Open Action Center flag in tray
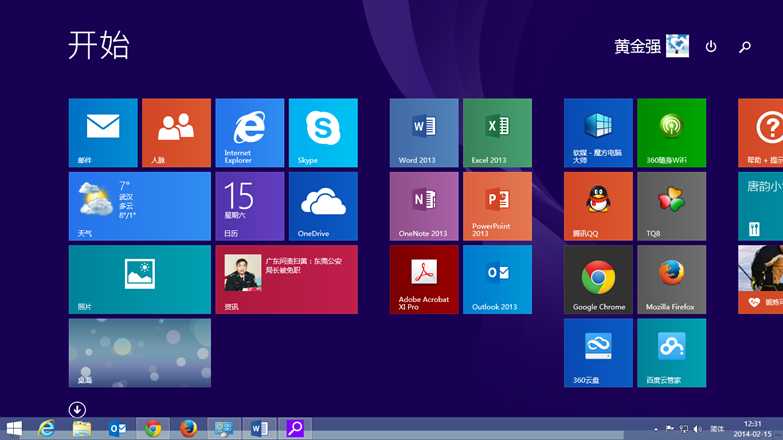The height and width of the screenshot is (440, 783). pos(670,429)
